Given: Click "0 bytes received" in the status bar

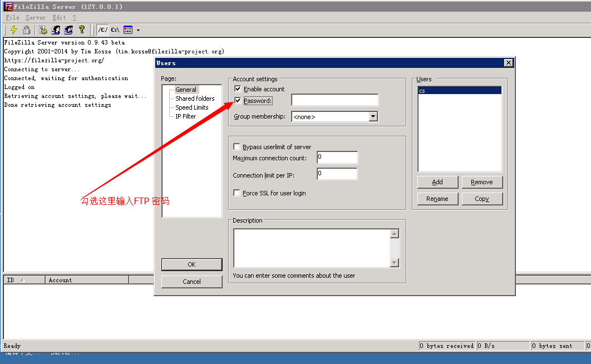Looking at the screenshot, I should pos(447,346).
